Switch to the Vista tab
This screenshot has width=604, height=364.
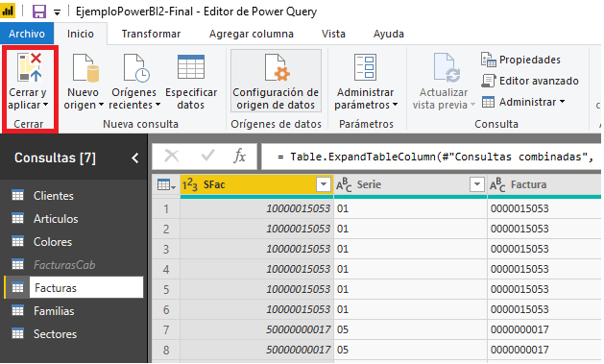tap(333, 34)
